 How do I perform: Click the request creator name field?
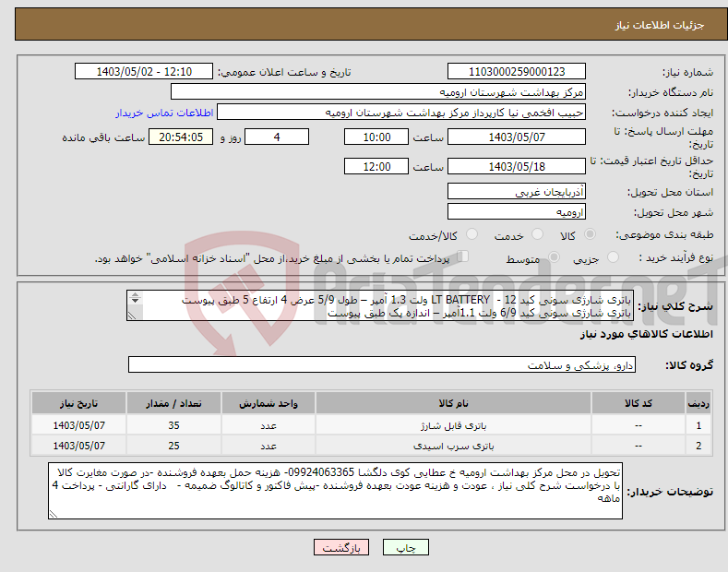tap(401, 113)
